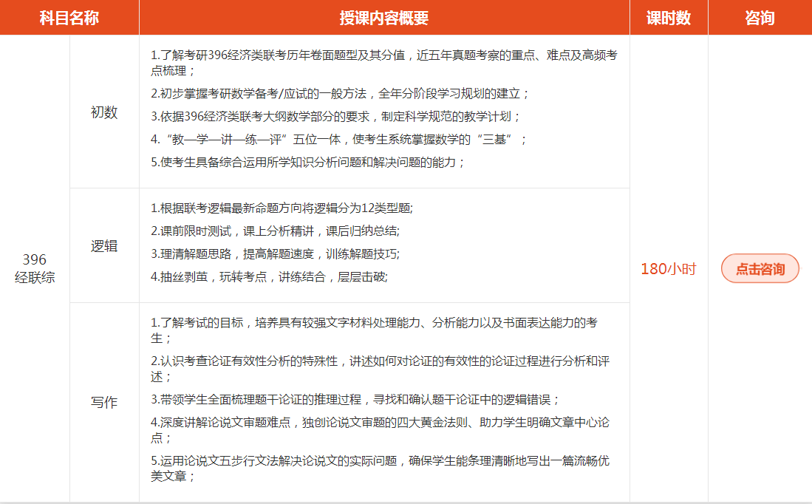
Task: Click the 初数 course label
Action: click(104, 112)
